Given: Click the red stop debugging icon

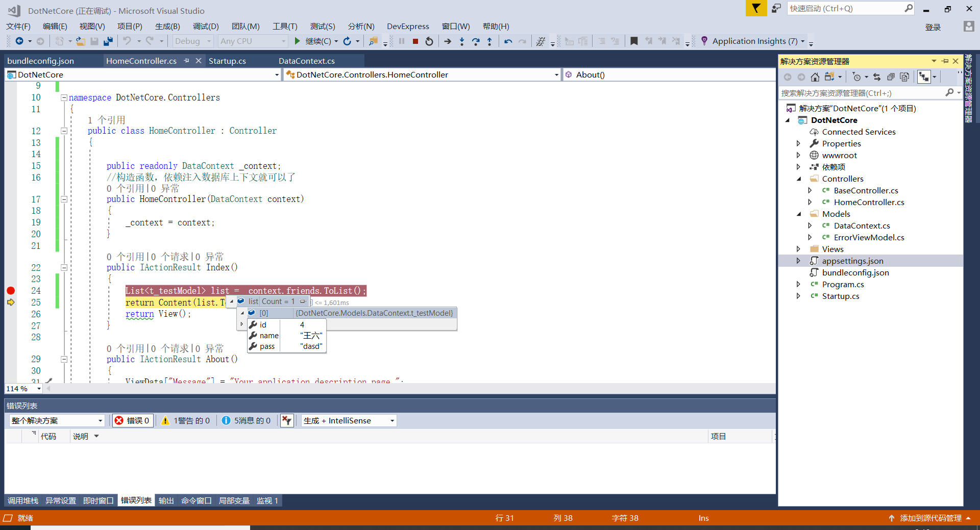Looking at the screenshot, I should point(415,41).
